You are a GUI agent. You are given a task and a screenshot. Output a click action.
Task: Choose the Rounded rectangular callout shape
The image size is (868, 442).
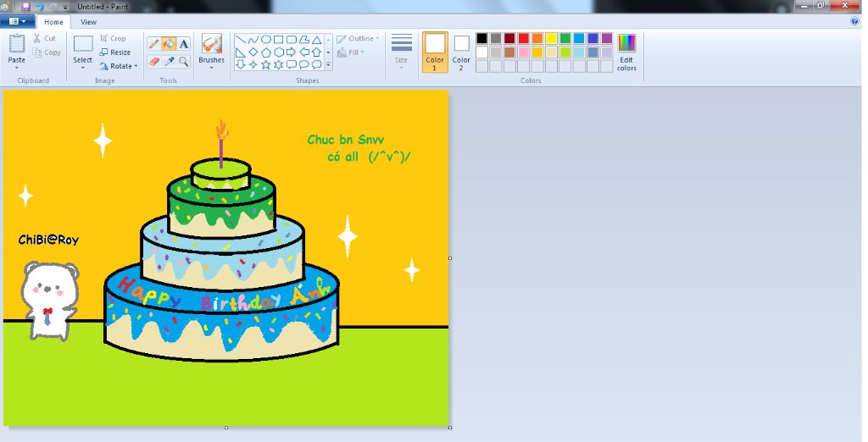pos(292,64)
